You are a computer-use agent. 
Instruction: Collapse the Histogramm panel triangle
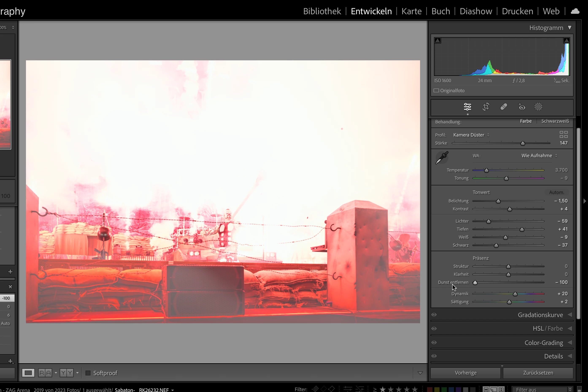569,28
